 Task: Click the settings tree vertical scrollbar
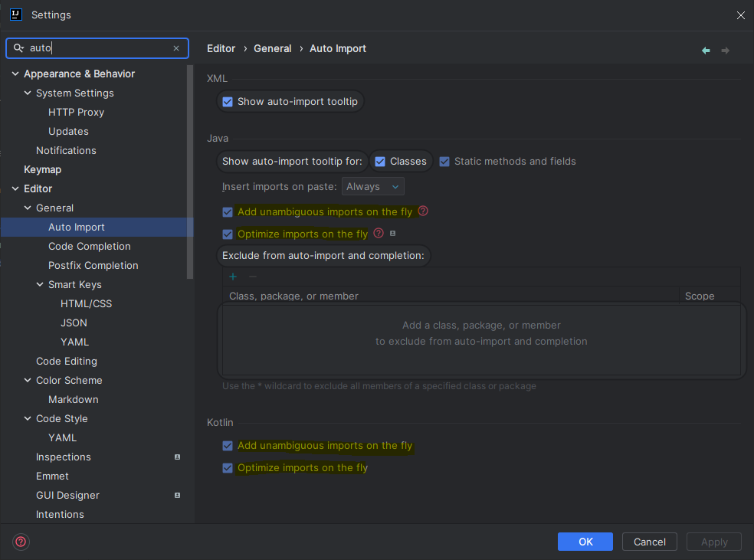pos(190,172)
